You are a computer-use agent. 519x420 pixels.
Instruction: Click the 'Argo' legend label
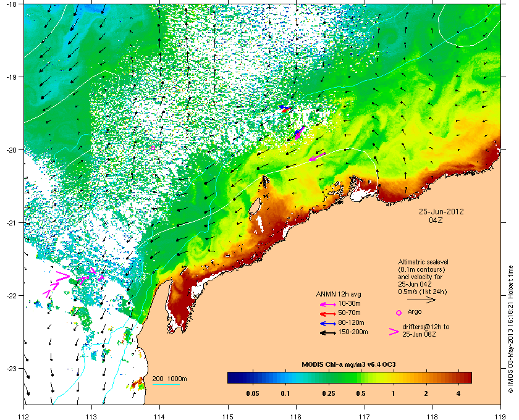(x=415, y=312)
